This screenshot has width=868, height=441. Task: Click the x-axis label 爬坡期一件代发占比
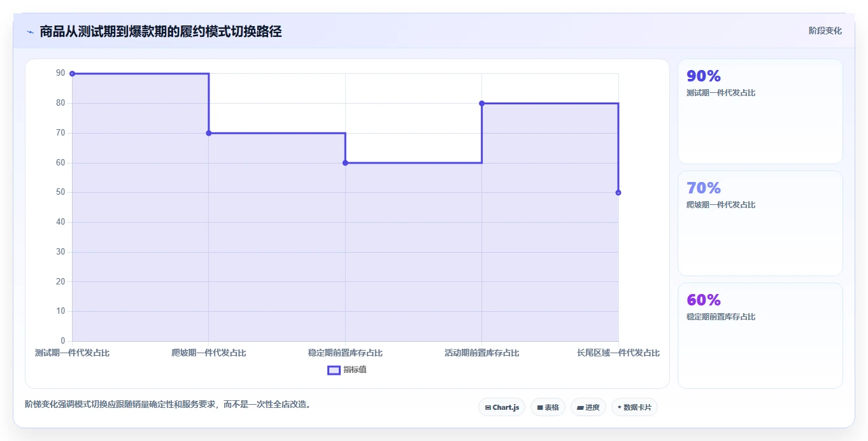point(209,353)
